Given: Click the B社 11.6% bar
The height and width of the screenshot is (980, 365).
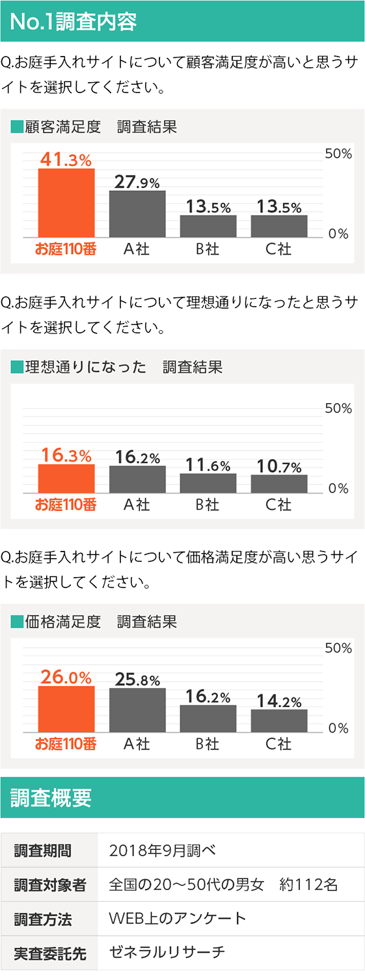Looking at the screenshot, I should coord(208,483).
